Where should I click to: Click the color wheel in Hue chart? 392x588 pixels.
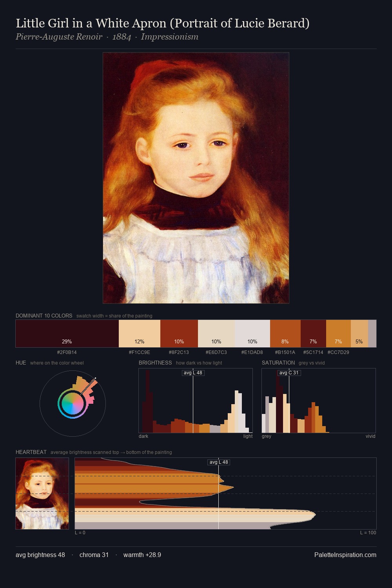pyautogui.click(x=73, y=404)
